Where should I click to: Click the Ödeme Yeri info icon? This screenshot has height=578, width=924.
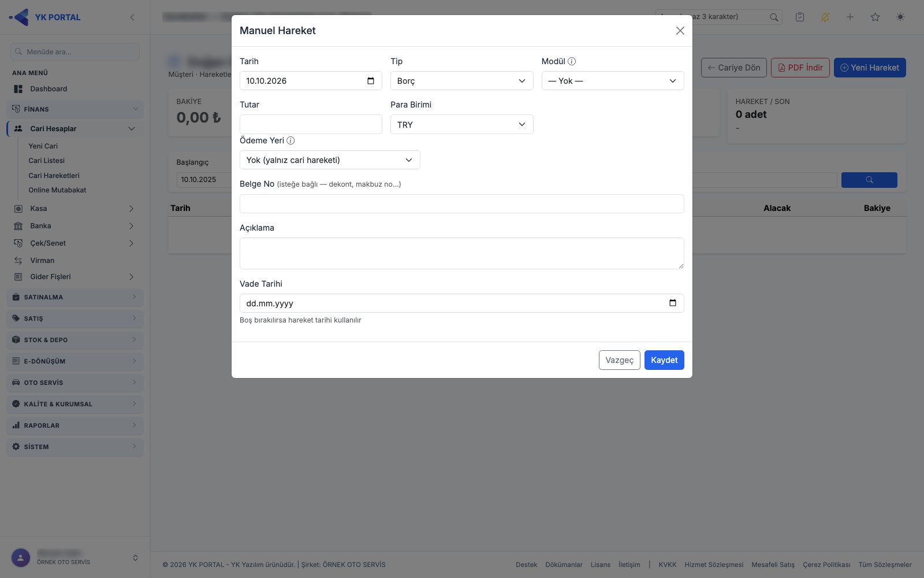click(290, 140)
